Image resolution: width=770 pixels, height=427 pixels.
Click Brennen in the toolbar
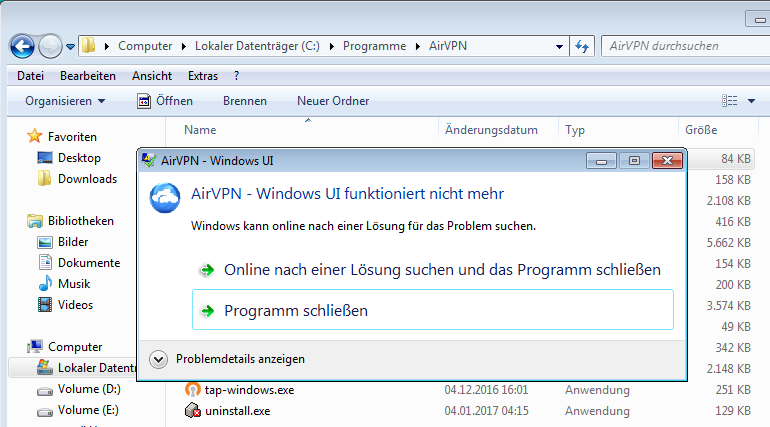click(x=245, y=101)
